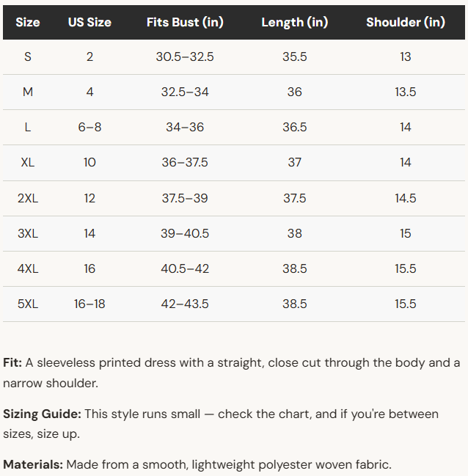468x476 pixels.
Task: Select the 2XL size row label
Action: (28, 198)
